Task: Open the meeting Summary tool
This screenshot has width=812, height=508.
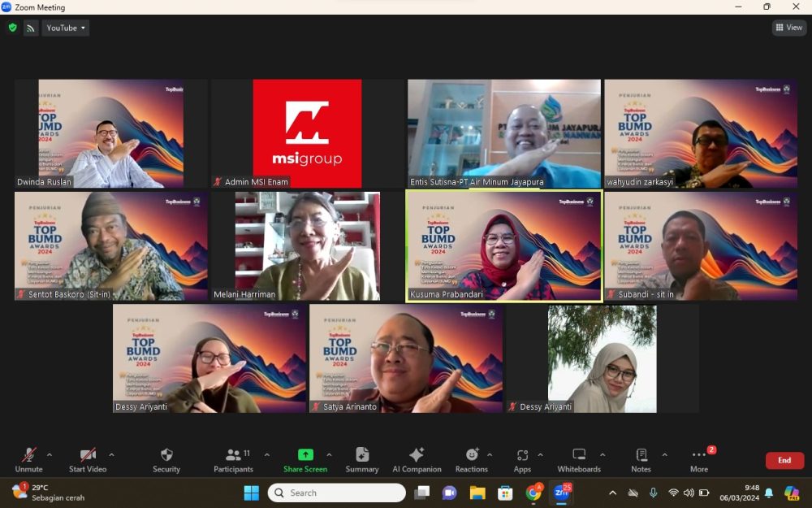Action: pyautogui.click(x=362, y=459)
